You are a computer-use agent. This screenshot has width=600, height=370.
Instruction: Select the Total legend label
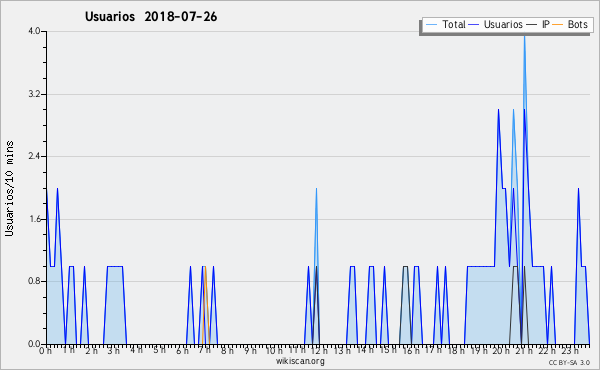454,24
